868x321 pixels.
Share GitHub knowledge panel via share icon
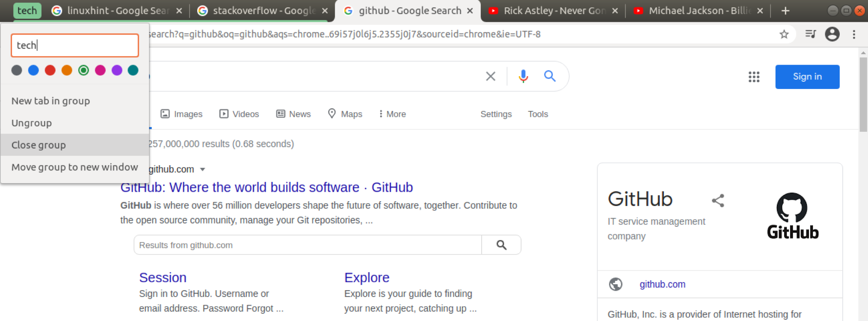click(x=718, y=200)
